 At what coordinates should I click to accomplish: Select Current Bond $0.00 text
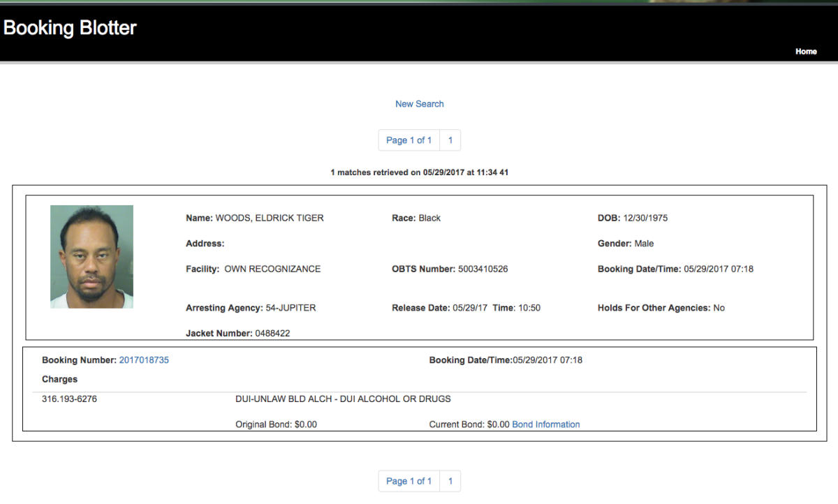click(469, 424)
